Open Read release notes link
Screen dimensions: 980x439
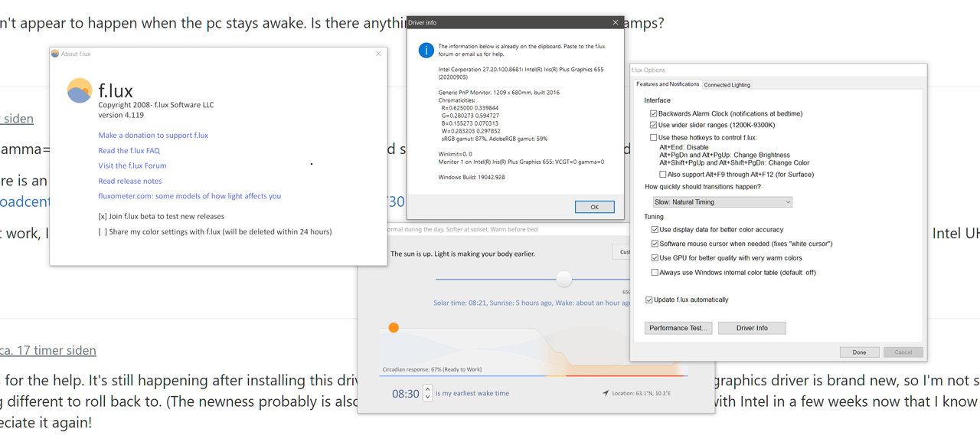tap(129, 182)
